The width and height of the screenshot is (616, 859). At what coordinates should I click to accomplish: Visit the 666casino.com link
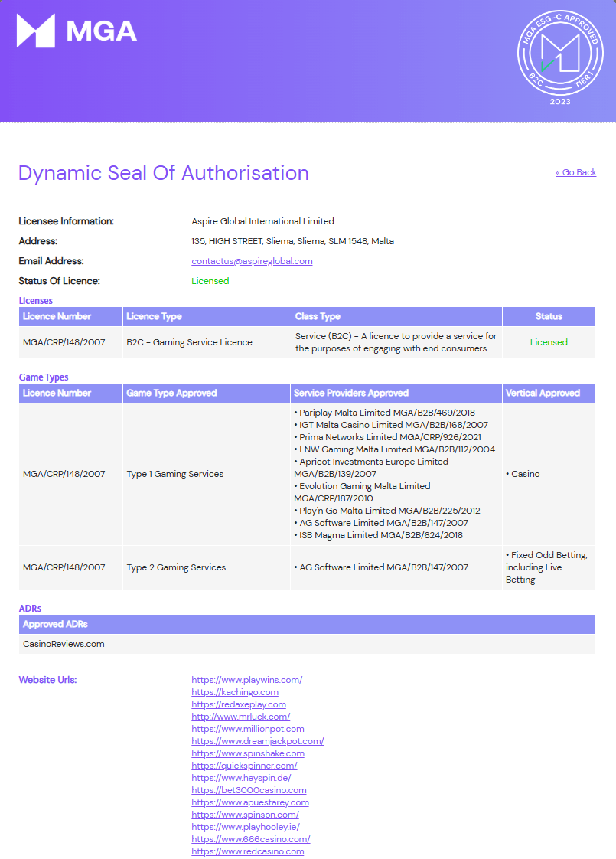tap(251, 839)
